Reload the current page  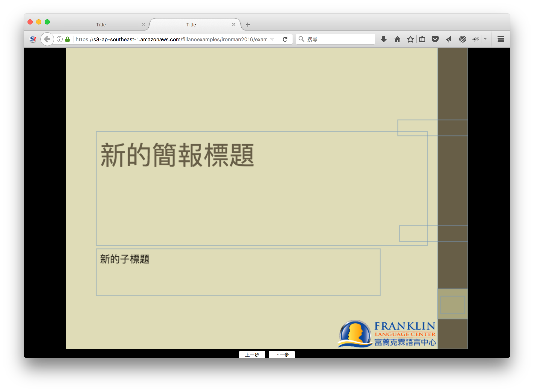coord(285,39)
